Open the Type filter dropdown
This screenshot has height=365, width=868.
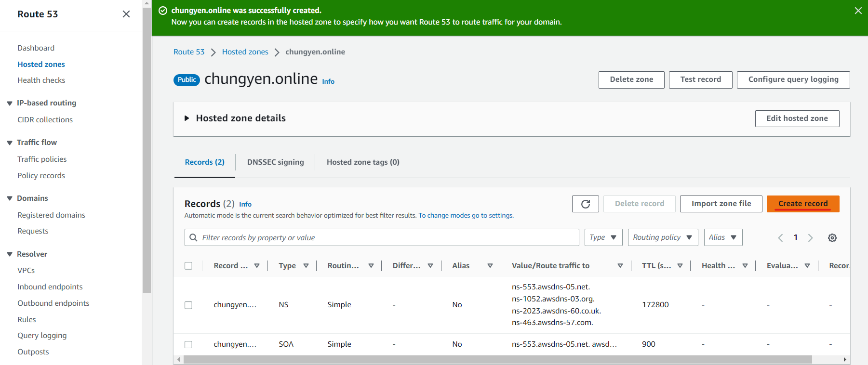coord(603,237)
